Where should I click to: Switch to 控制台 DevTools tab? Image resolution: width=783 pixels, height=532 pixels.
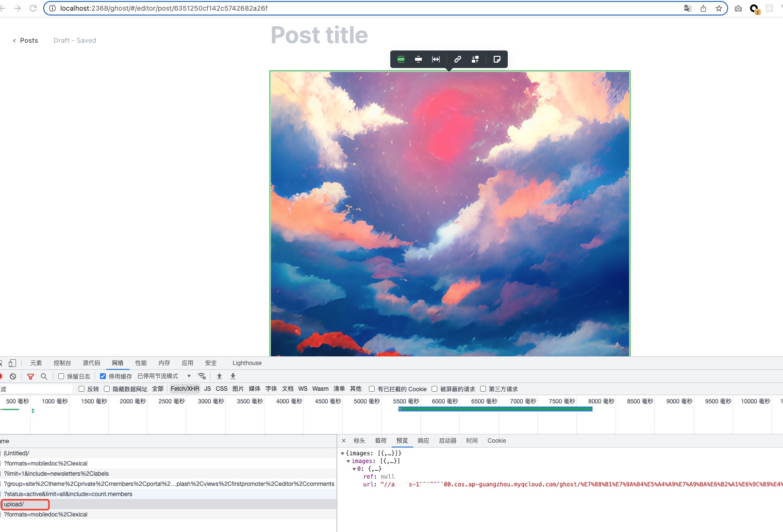coord(62,363)
